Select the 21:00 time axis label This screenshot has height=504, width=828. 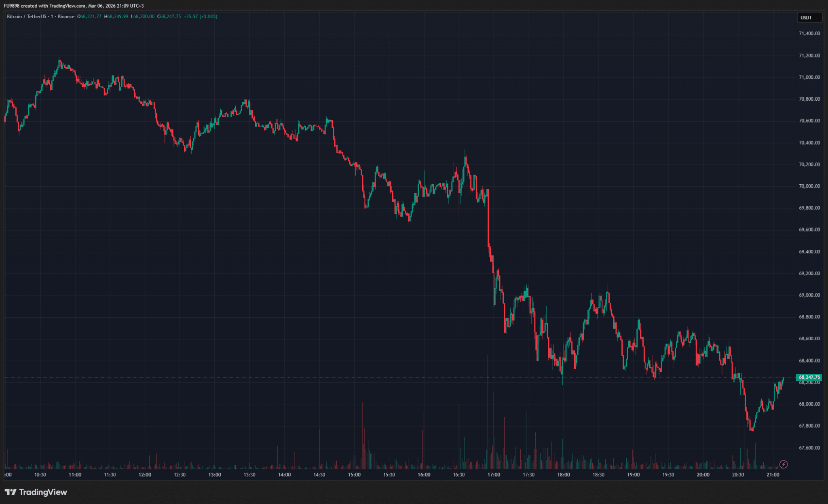773,474
